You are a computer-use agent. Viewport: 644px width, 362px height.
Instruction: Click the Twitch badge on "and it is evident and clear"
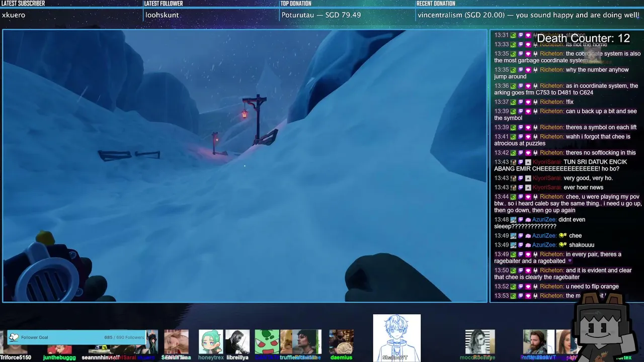pyautogui.click(x=521, y=270)
